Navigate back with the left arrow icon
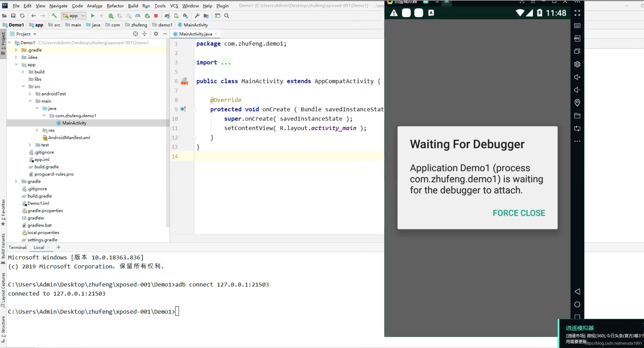 tap(33, 16)
